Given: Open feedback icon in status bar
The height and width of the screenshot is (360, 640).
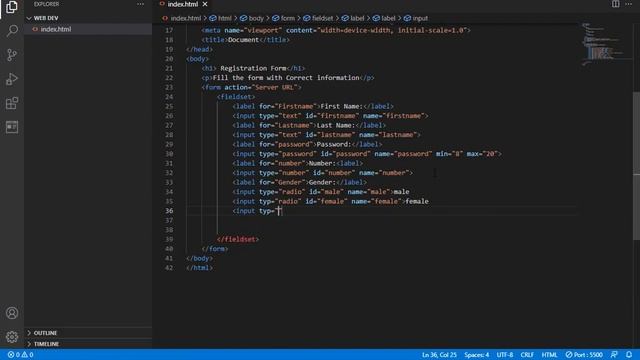Looking at the screenshot, I should [x=614, y=355].
